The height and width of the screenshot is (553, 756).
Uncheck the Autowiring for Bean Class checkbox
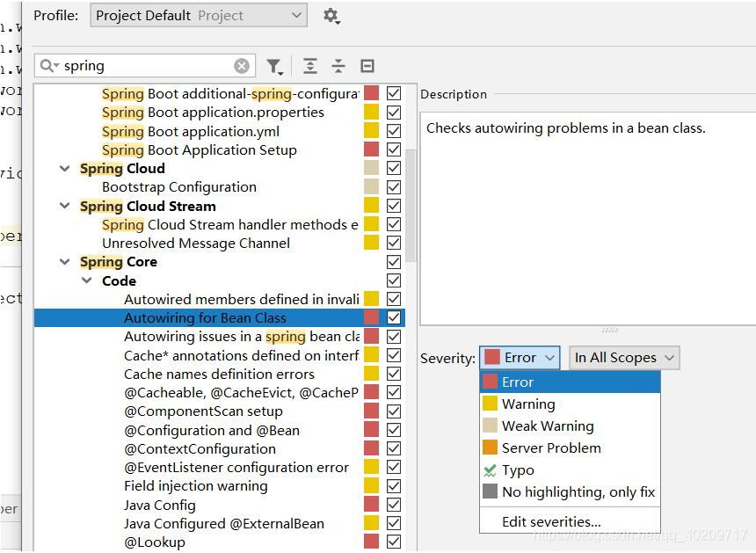394,318
